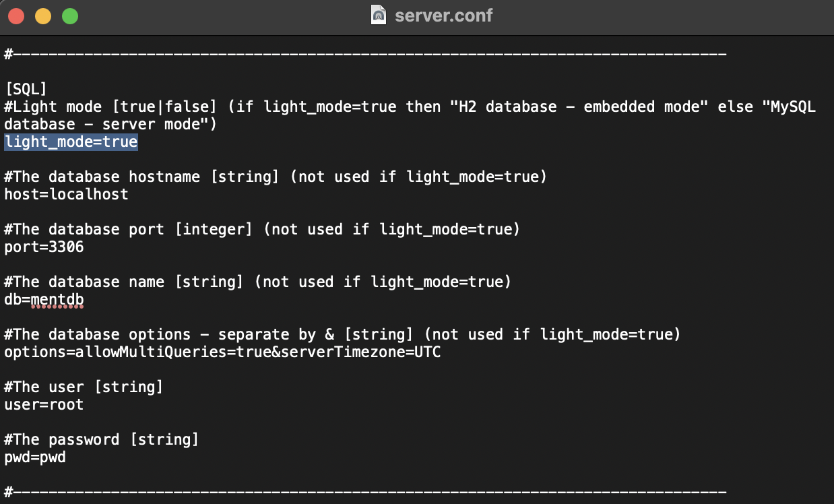834x504 pixels.
Task: Click the database name comment line
Action: click(x=257, y=282)
